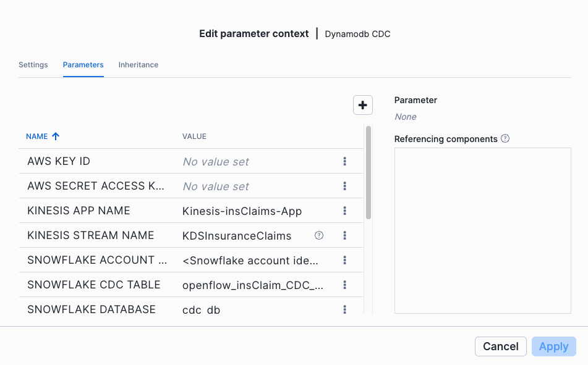Open actions menu for SNOWFLAKE ACCOUNT row
The height and width of the screenshot is (365, 588).
pyautogui.click(x=344, y=260)
